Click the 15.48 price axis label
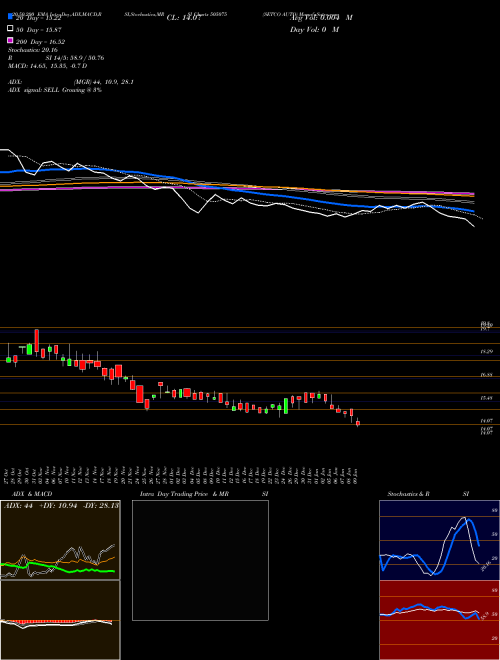Viewport: 500px width, 660px height. point(487,397)
